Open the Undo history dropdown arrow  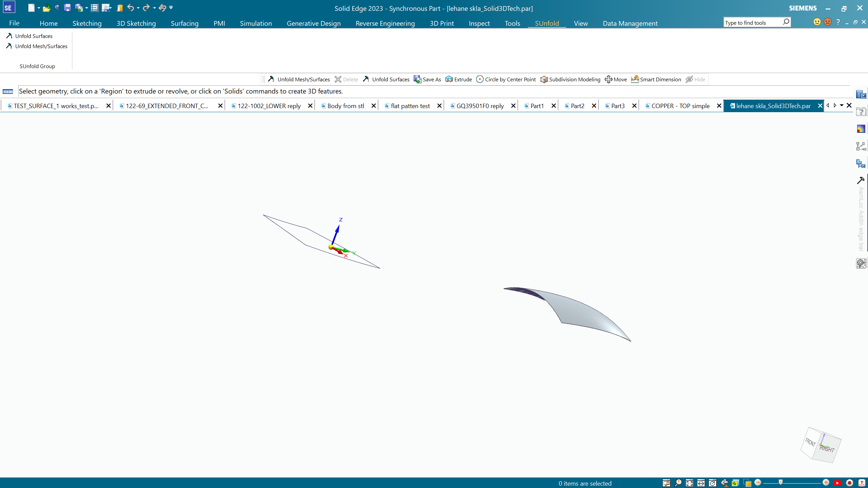[x=138, y=8]
